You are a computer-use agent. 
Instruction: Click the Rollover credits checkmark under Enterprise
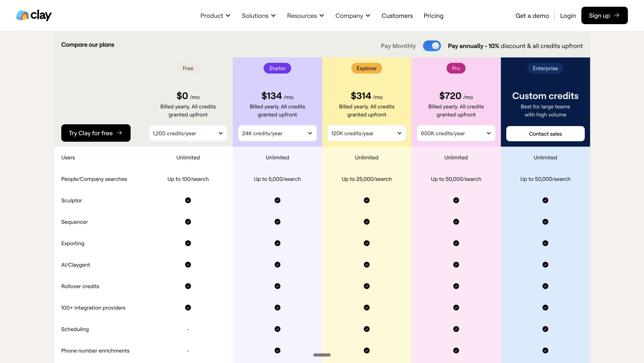tap(545, 286)
